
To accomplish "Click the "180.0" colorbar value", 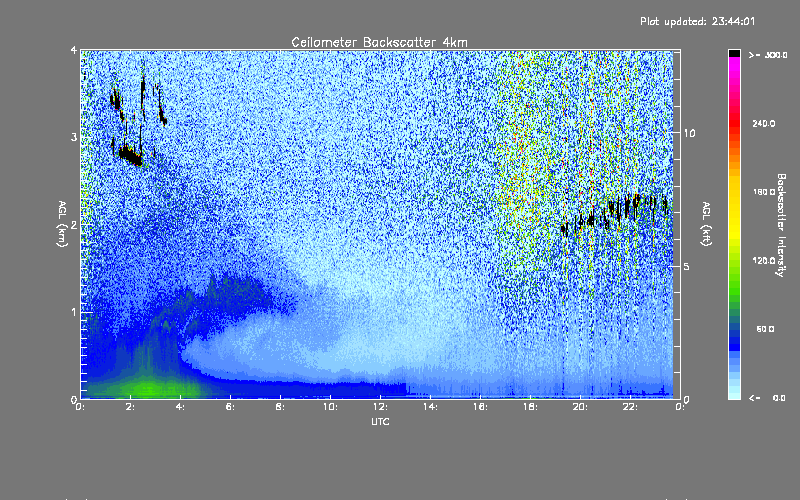I will point(764,192).
